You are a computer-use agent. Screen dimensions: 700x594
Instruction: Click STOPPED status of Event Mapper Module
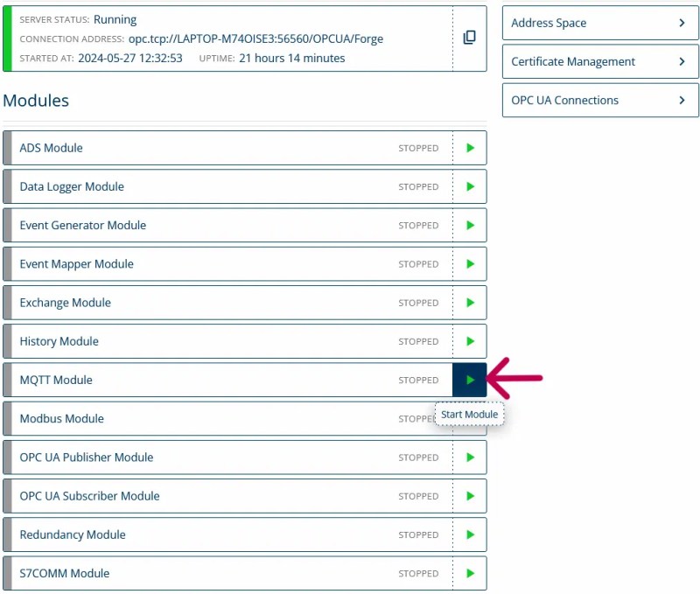pos(418,264)
